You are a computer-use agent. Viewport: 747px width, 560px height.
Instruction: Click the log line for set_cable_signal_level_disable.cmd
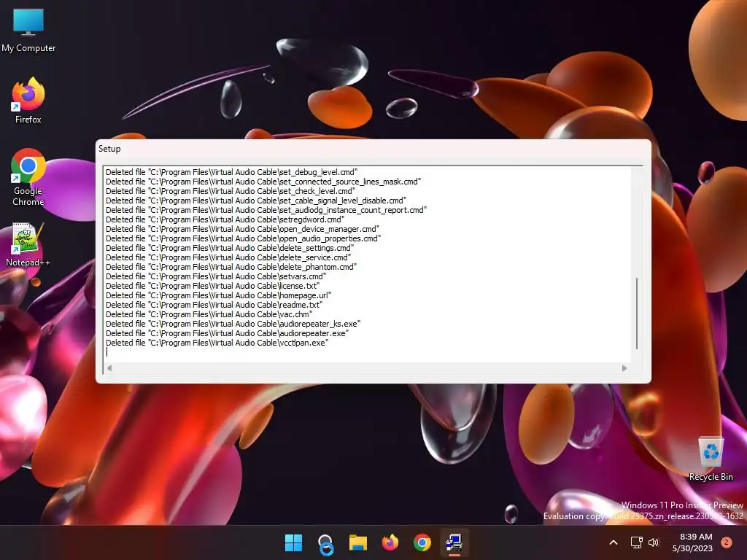click(256, 201)
